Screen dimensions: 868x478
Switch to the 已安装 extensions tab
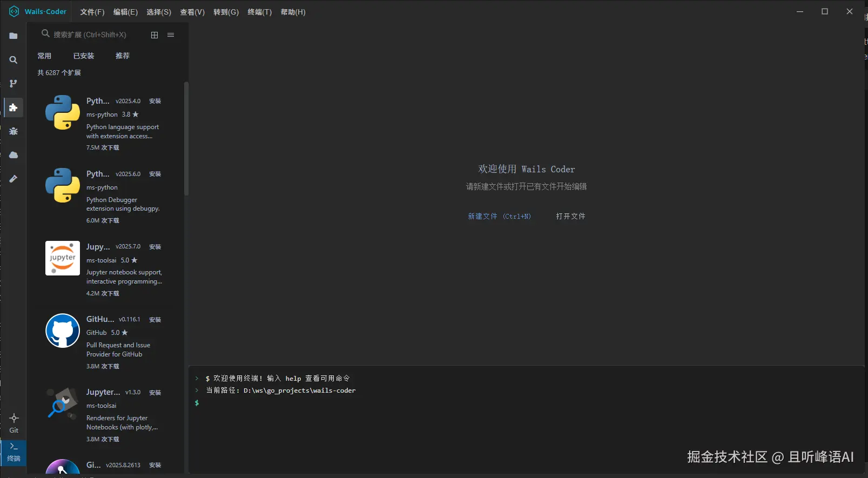pyautogui.click(x=84, y=56)
